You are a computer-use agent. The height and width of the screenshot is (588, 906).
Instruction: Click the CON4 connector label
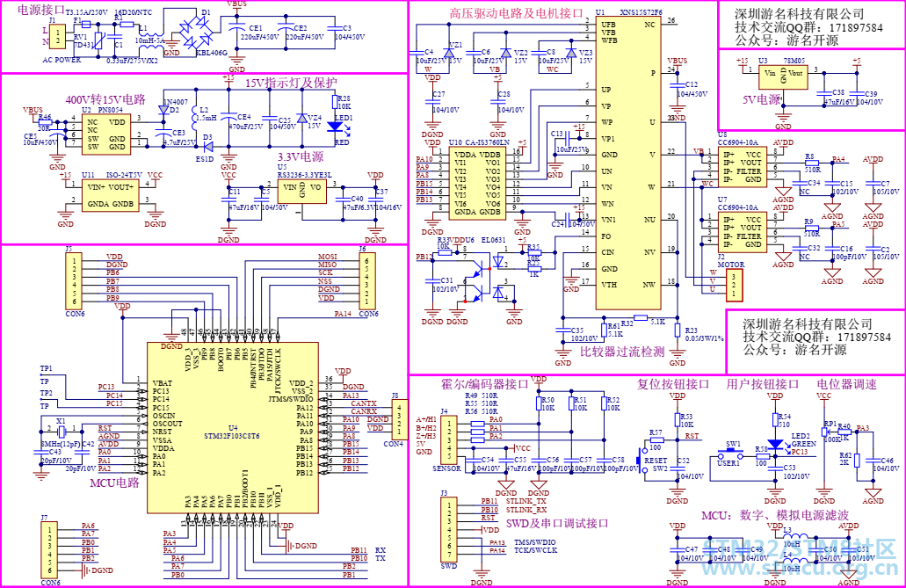394,444
